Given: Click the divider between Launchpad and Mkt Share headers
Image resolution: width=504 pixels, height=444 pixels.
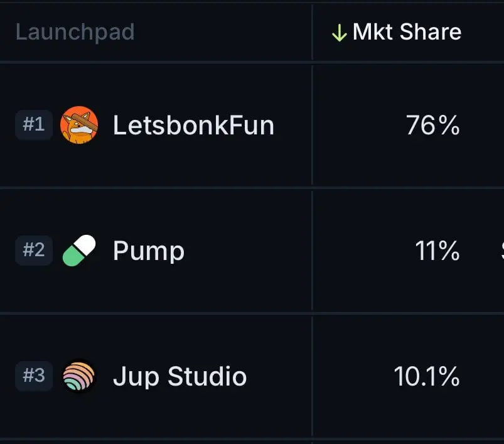Looking at the screenshot, I should 312,32.
